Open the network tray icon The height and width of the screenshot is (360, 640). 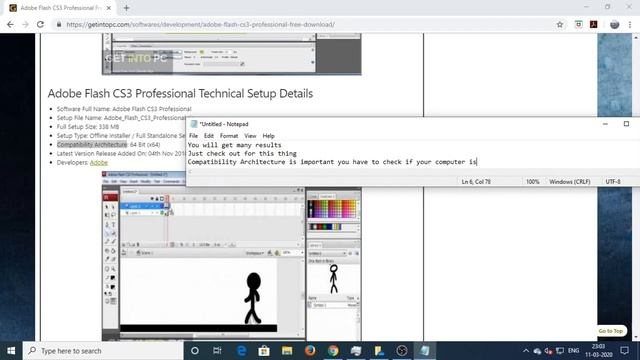[560, 351]
